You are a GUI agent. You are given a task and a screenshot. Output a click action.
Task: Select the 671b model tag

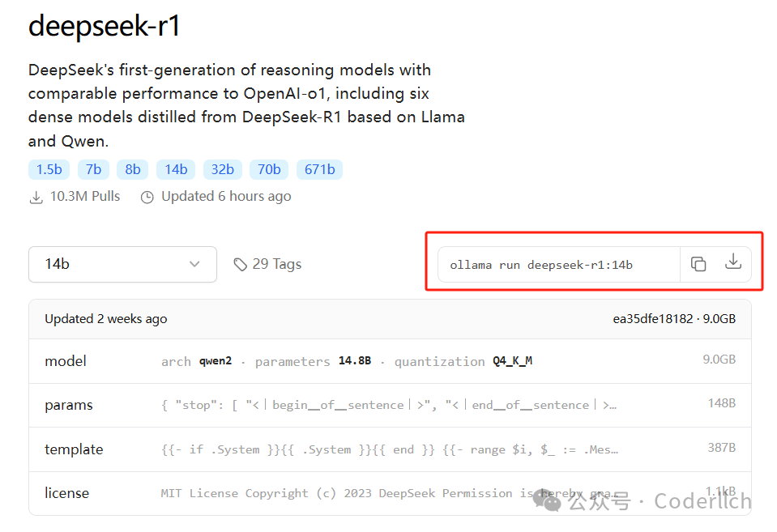pos(319,169)
